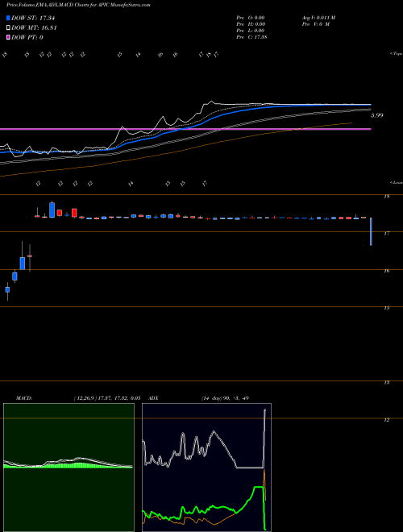Click the 18 price axis label
The image size is (403, 532).
386,197
